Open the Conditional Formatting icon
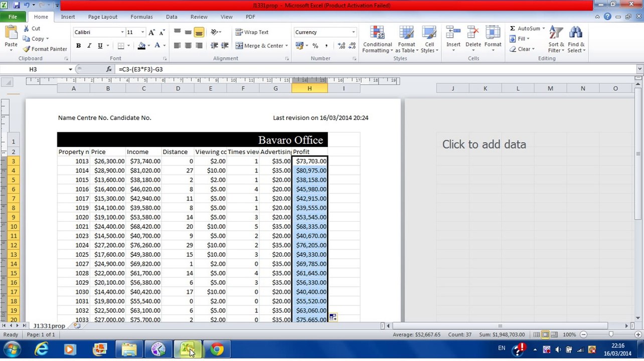Viewport: 644px width, 361px height. [x=377, y=33]
